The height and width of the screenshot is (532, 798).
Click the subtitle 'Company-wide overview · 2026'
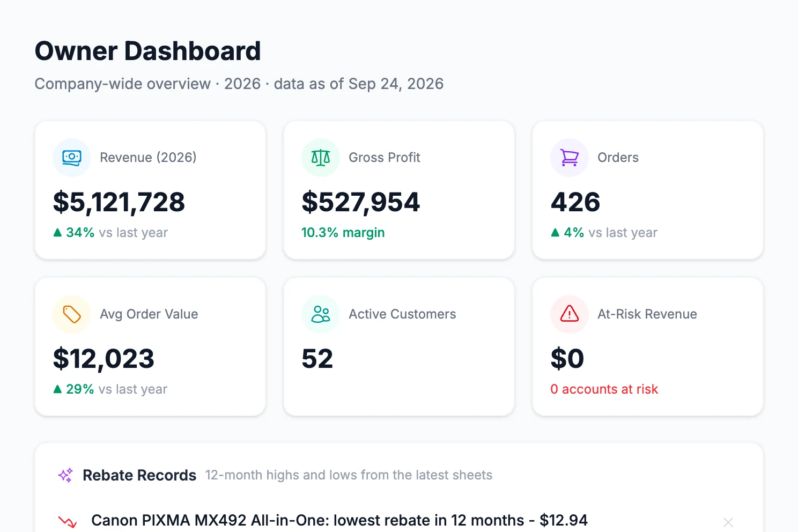[147, 84]
